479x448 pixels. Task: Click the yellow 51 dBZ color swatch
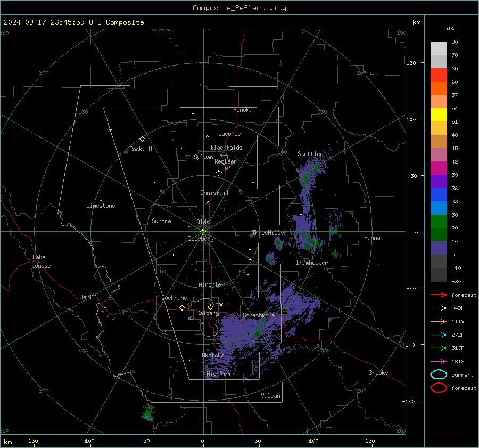point(439,115)
